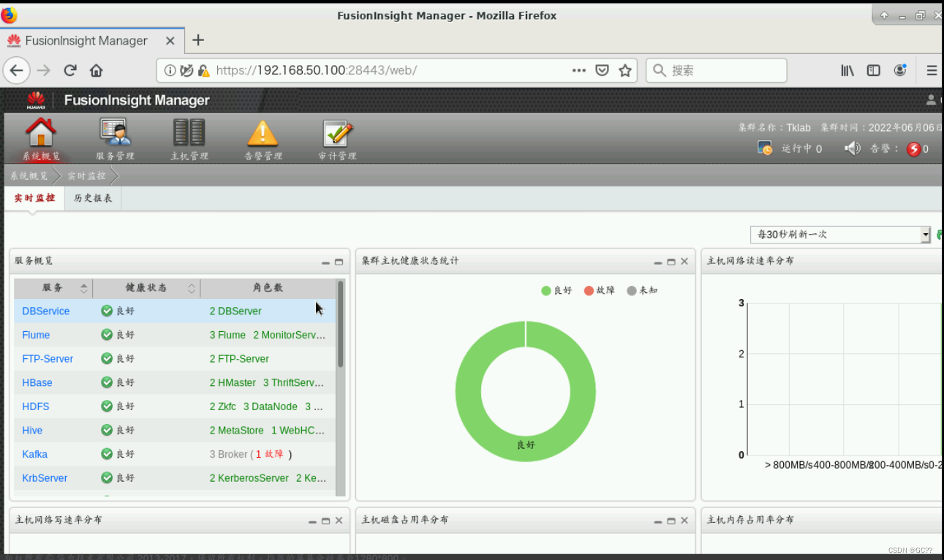Click the 系统概览 breadcrumb
944x560 pixels.
29,176
